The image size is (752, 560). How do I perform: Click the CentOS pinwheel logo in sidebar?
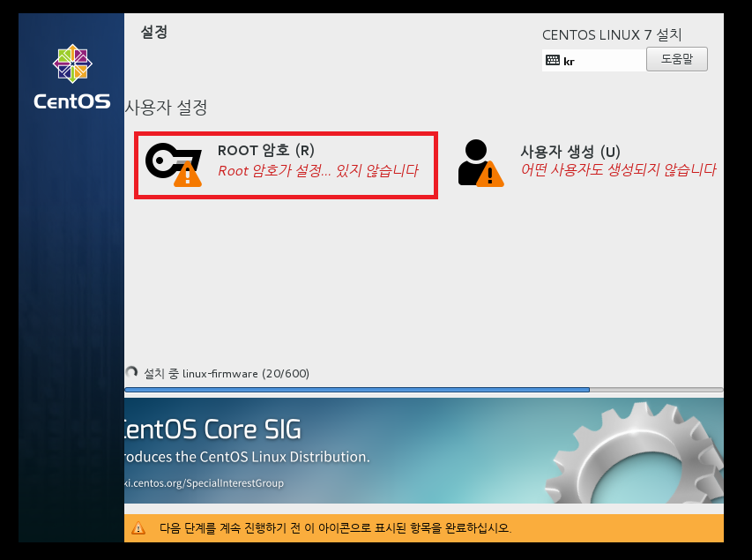(71, 65)
